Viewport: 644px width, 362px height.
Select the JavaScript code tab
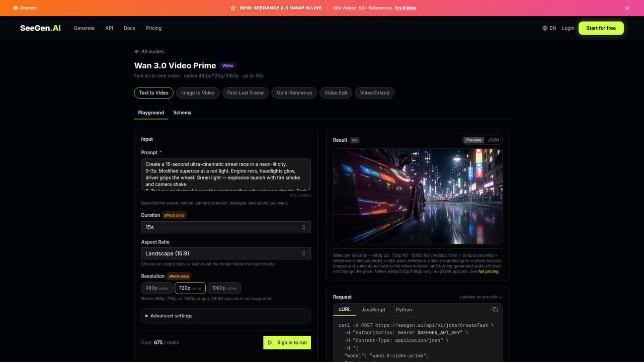[x=373, y=310]
